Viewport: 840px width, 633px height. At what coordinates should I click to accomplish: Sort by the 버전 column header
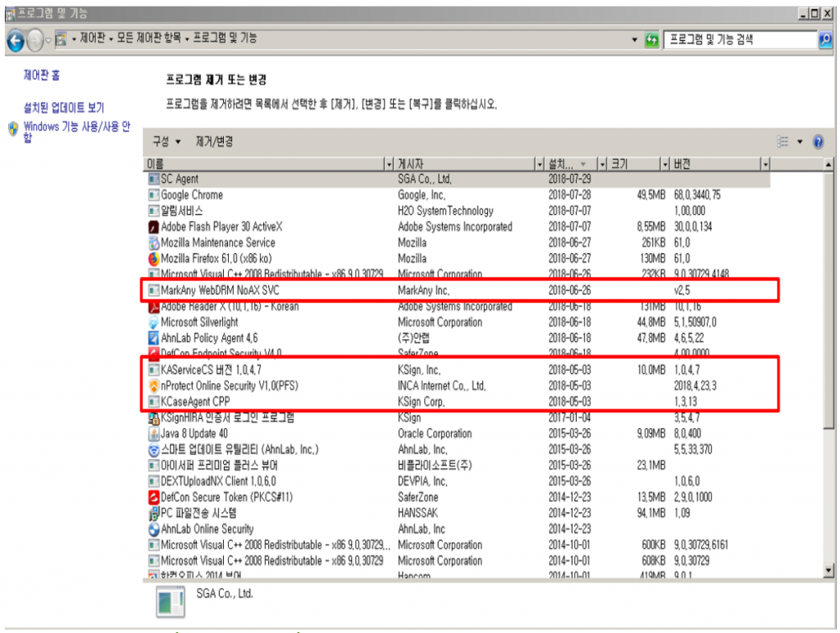[x=715, y=164]
